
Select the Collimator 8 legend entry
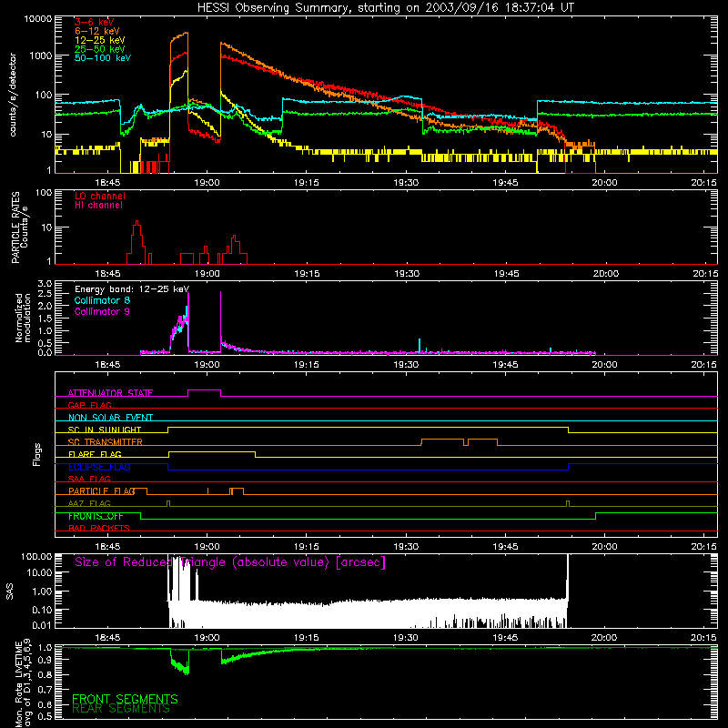(102, 300)
